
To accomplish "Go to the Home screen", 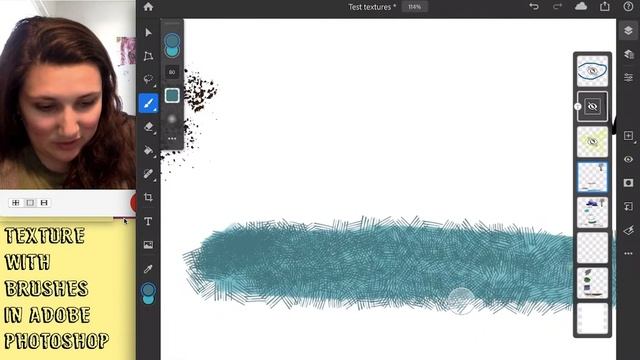I will (x=148, y=7).
